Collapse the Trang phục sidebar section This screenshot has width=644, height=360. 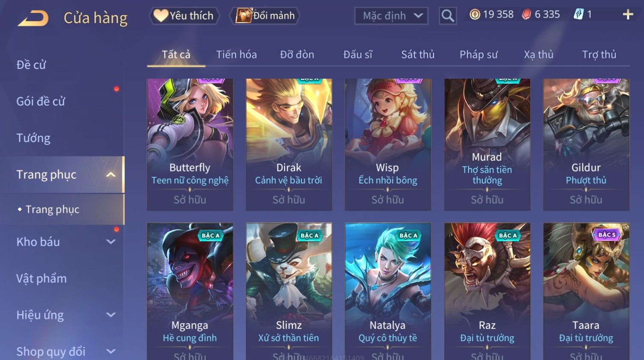111,174
